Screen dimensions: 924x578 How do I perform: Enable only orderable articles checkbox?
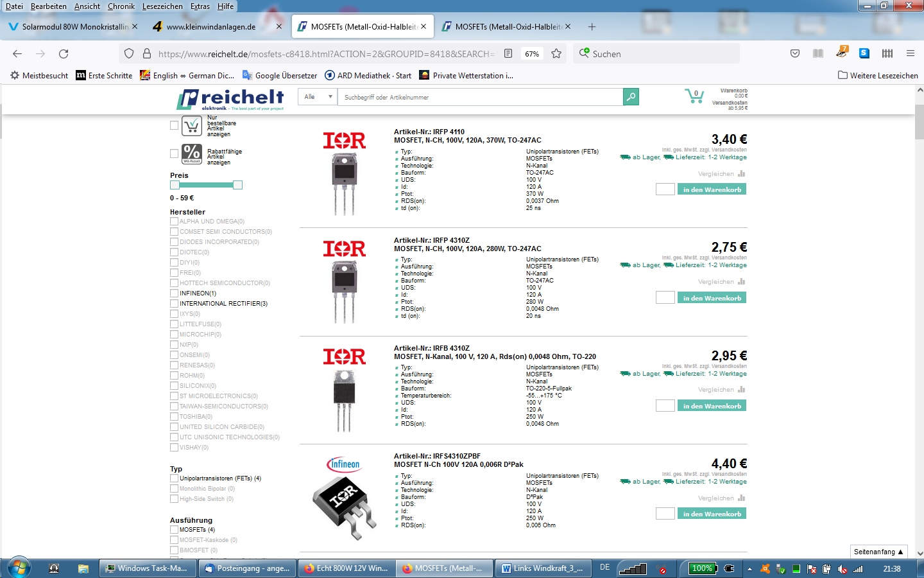[174, 125]
